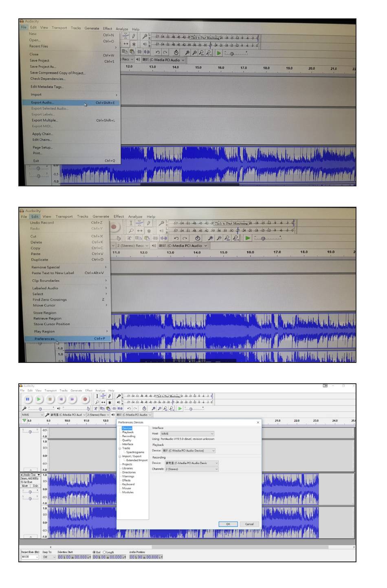Choose Export Audio... from the File menu
The image size is (387, 588).
[42, 103]
